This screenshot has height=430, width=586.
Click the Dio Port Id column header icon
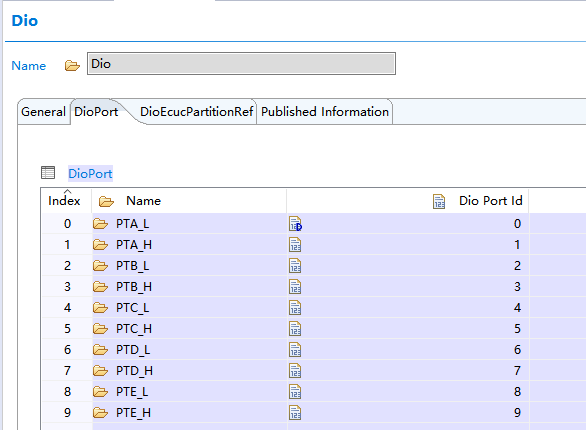point(439,201)
